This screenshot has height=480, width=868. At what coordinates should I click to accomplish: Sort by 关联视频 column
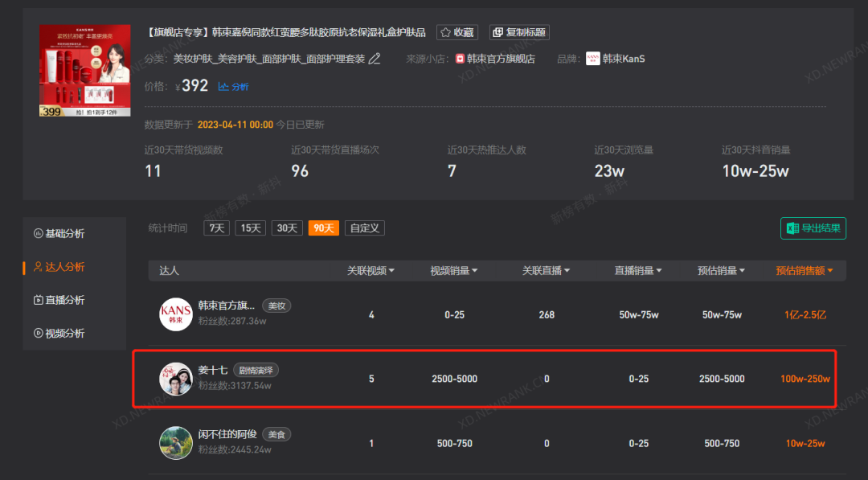[371, 271]
